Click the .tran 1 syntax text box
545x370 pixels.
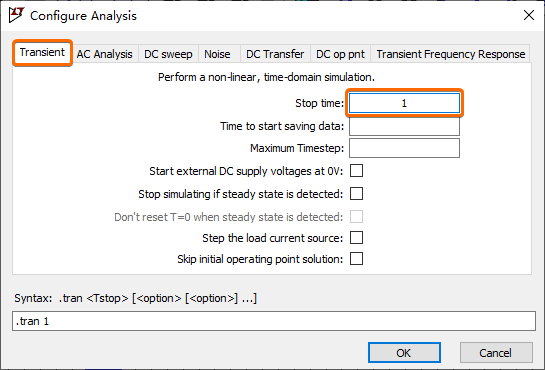coord(274,321)
